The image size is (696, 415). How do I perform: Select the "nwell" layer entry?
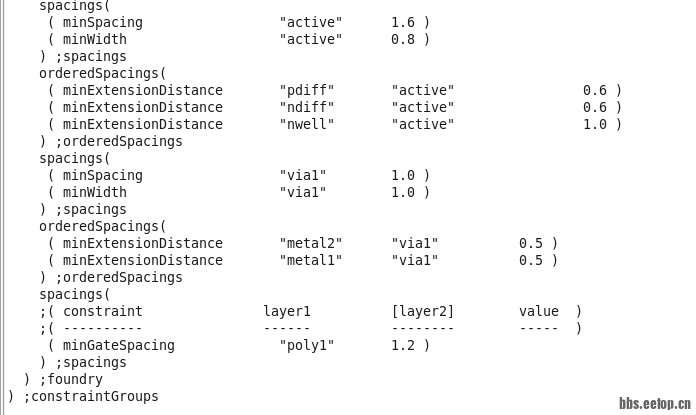[307, 124]
